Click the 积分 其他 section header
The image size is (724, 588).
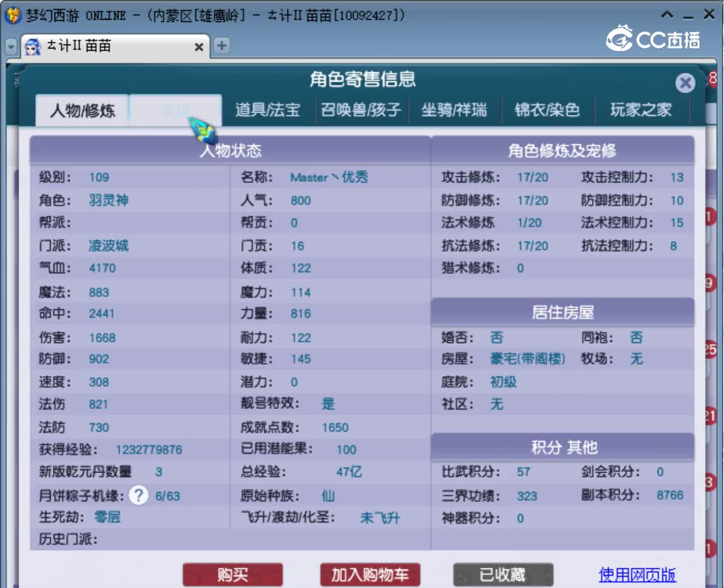coord(562,447)
